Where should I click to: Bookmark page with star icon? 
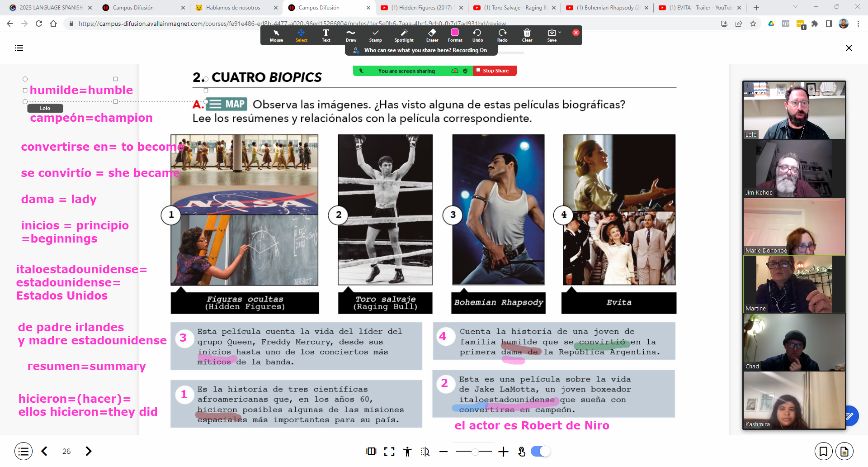753,24
